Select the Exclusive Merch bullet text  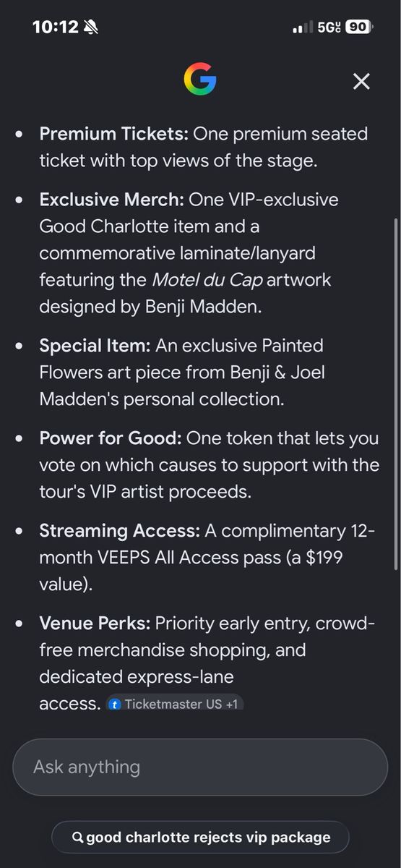pyautogui.click(x=189, y=252)
